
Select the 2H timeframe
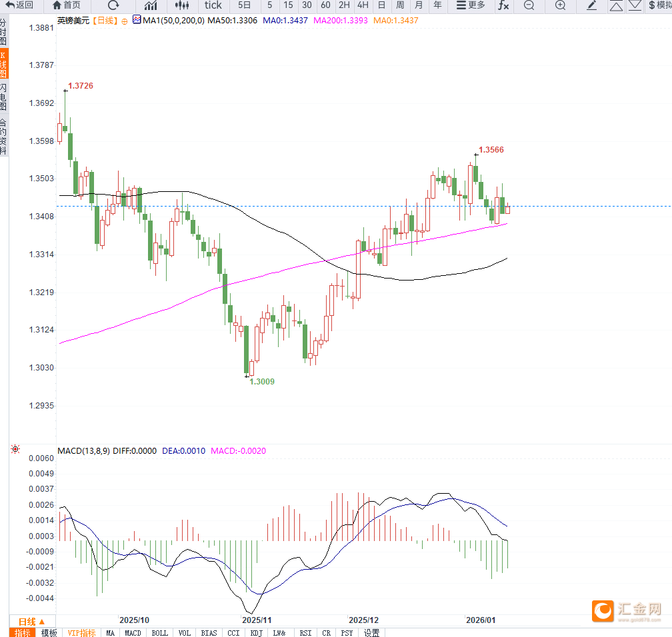(x=344, y=5)
